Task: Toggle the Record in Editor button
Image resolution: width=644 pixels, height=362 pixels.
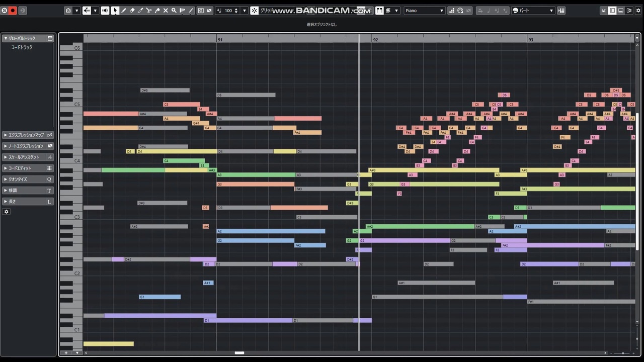Action: click(x=13, y=11)
